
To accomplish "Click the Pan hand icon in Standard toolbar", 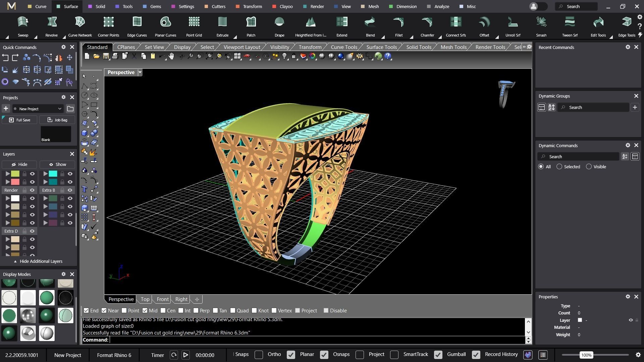I will [171, 56].
